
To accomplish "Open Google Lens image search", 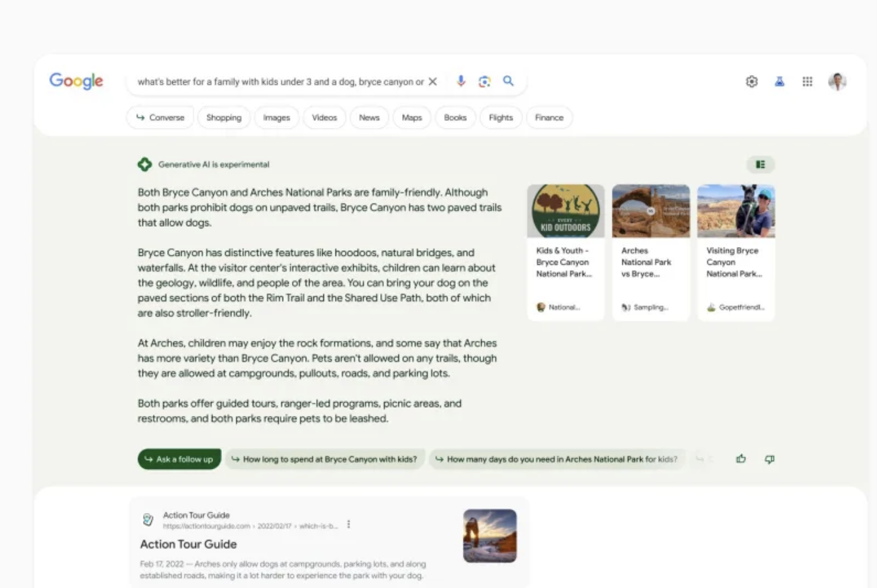I will point(484,81).
